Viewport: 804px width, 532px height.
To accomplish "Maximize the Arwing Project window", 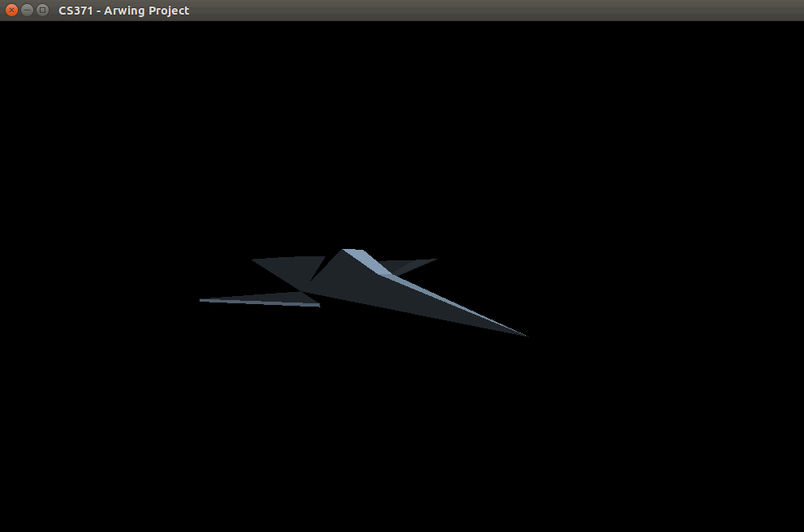I will 43,10.
